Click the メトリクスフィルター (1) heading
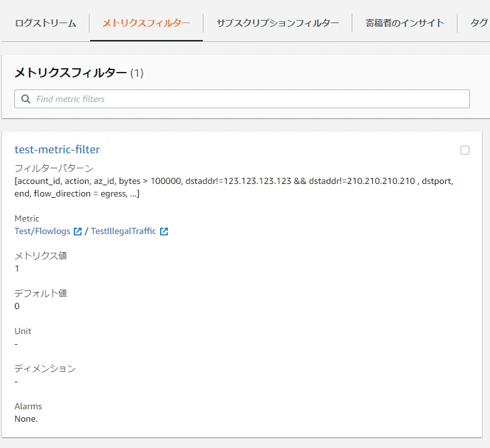 (x=79, y=73)
